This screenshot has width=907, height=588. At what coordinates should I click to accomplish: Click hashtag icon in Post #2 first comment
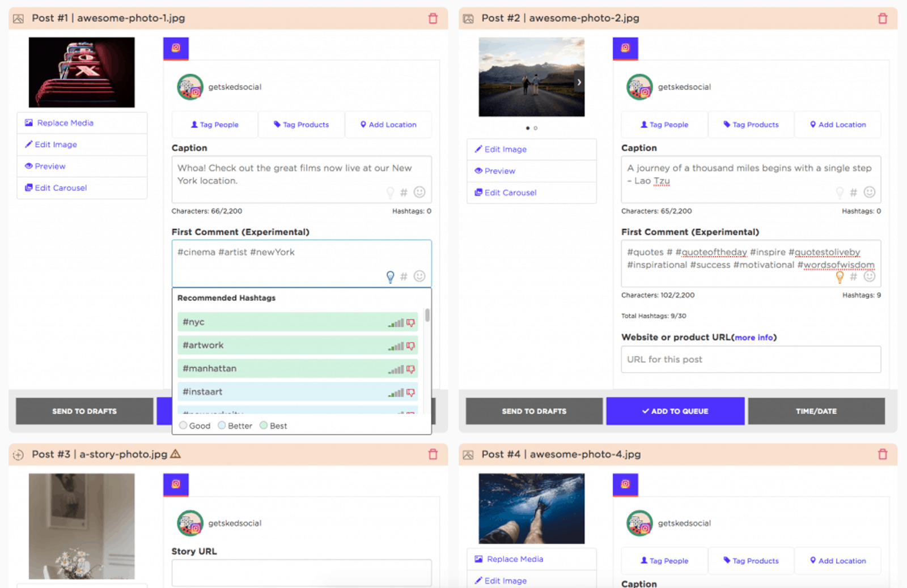pos(854,276)
